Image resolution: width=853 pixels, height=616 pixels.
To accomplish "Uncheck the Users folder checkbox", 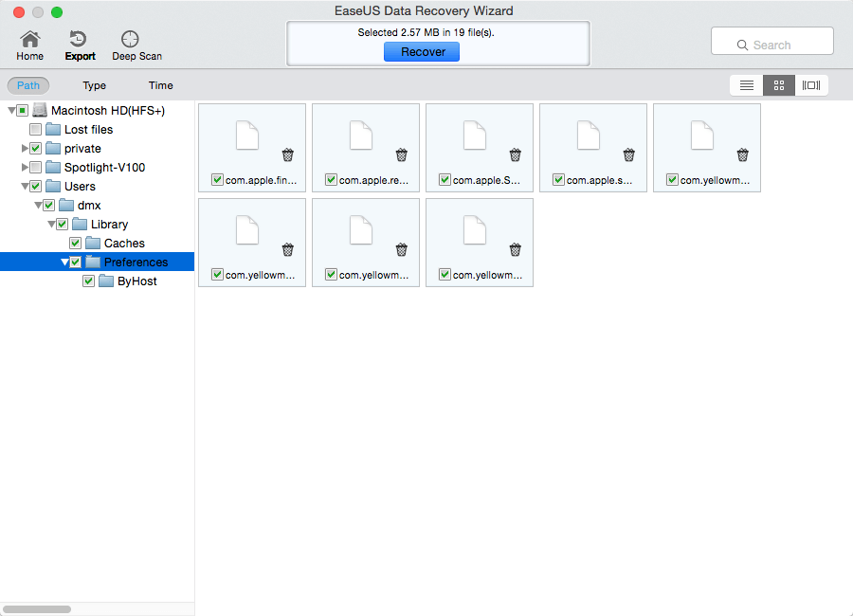I will click(x=36, y=187).
